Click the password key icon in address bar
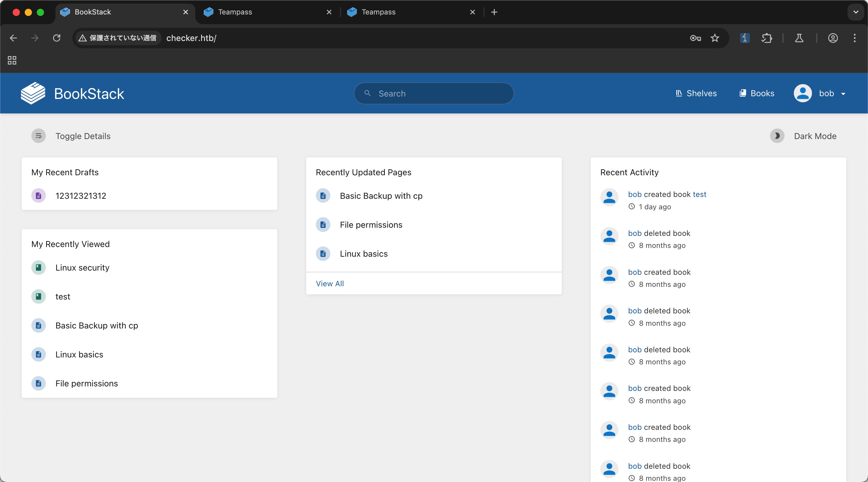Image resolution: width=868 pixels, height=482 pixels. tap(695, 38)
